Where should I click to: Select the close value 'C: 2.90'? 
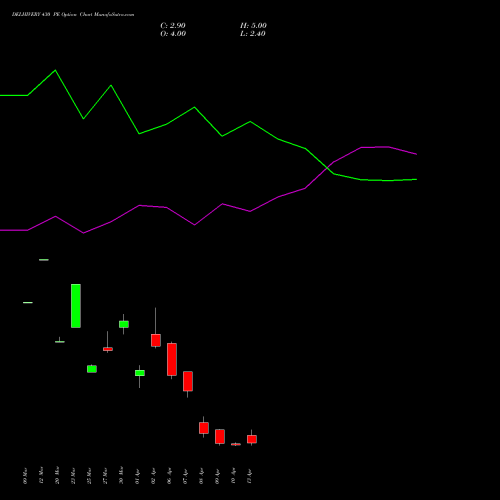(x=173, y=26)
